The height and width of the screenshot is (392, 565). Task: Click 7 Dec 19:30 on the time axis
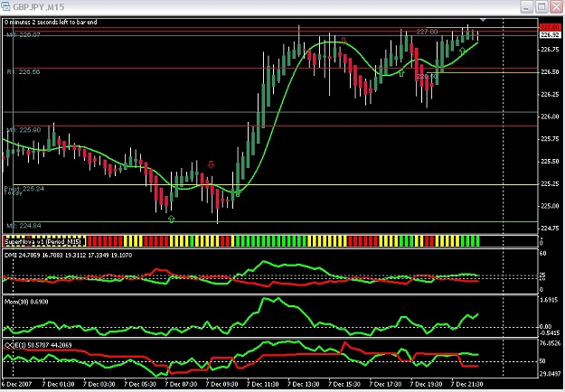427,384
